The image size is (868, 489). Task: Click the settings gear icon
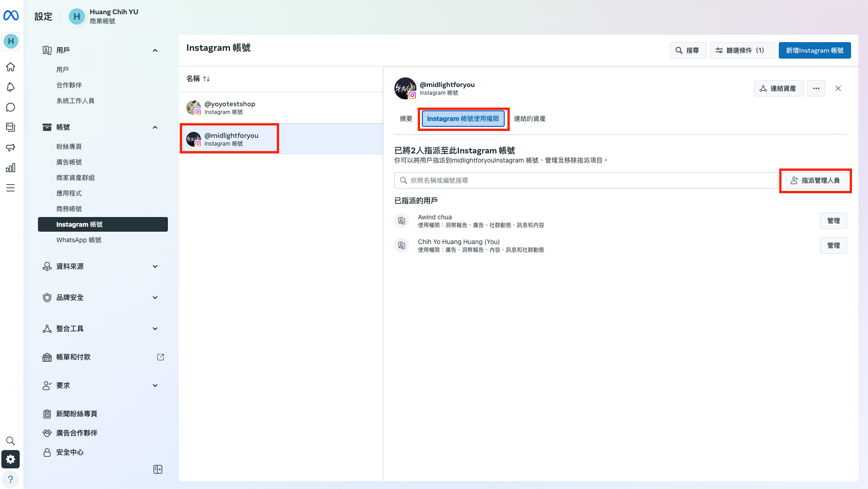pyautogui.click(x=11, y=459)
